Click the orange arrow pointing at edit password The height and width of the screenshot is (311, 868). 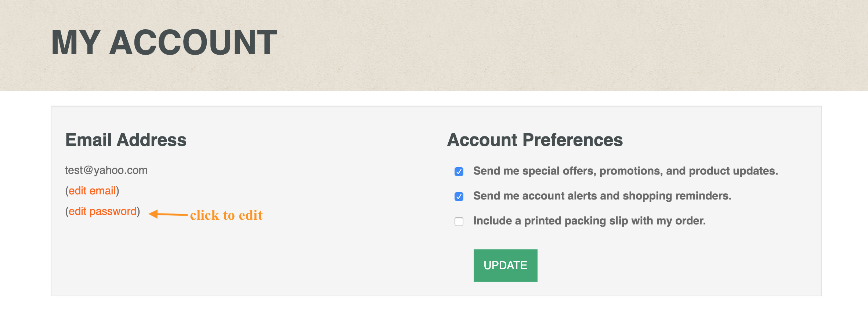point(168,214)
